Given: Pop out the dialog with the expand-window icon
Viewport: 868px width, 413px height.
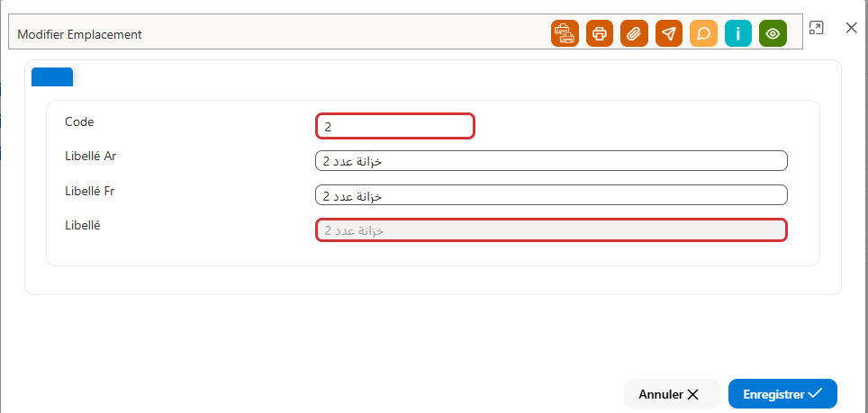Looking at the screenshot, I should [816, 28].
